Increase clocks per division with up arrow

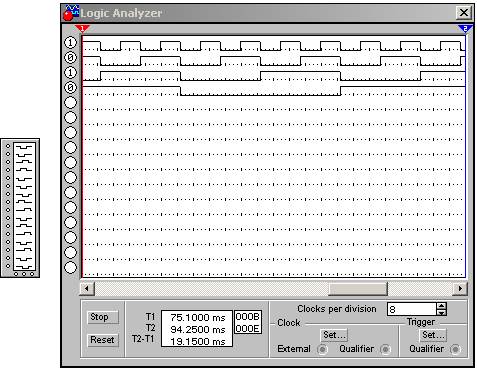442,306
